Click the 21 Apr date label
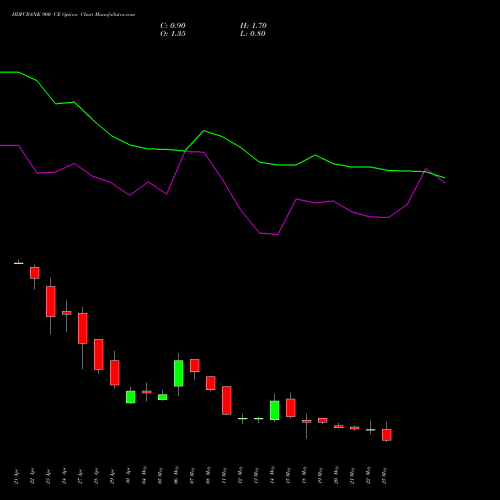The image size is (500, 500). point(16,476)
